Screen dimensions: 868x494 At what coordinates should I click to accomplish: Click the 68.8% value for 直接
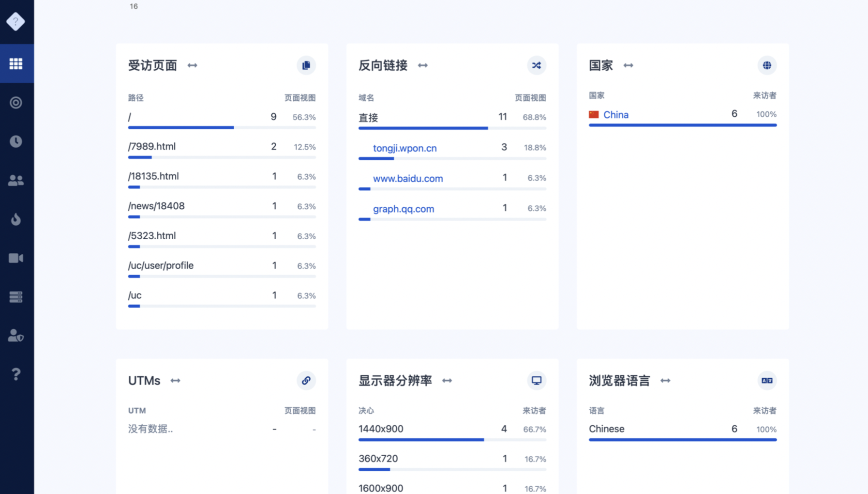coord(535,117)
